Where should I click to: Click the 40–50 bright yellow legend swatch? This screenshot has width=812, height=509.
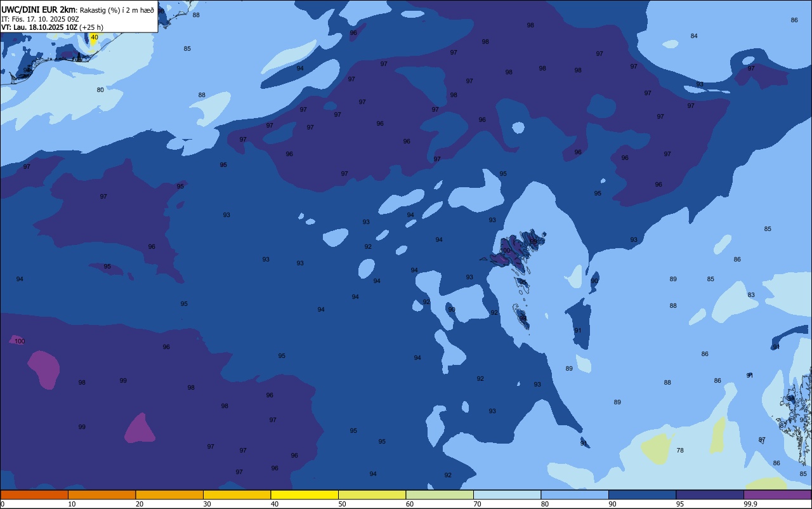click(x=304, y=494)
